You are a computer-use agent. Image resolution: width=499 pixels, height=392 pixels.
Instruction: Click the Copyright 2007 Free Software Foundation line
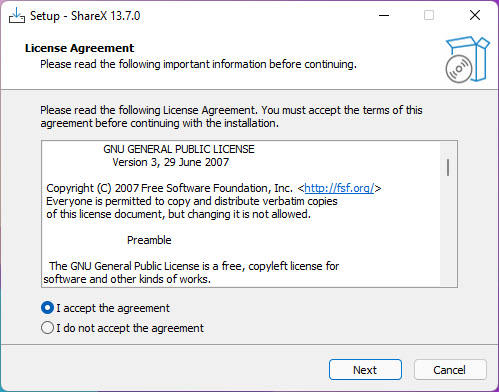(x=214, y=188)
